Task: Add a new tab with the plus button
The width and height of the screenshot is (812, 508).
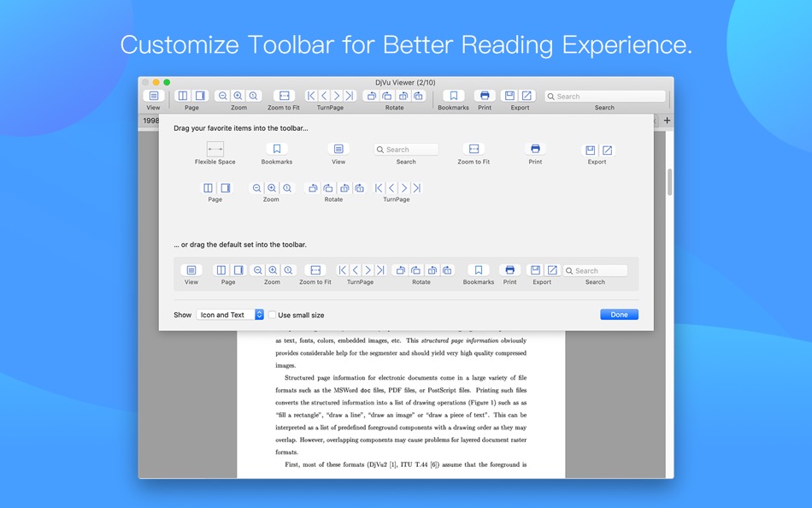Action: pyautogui.click(x=667, y=121)
